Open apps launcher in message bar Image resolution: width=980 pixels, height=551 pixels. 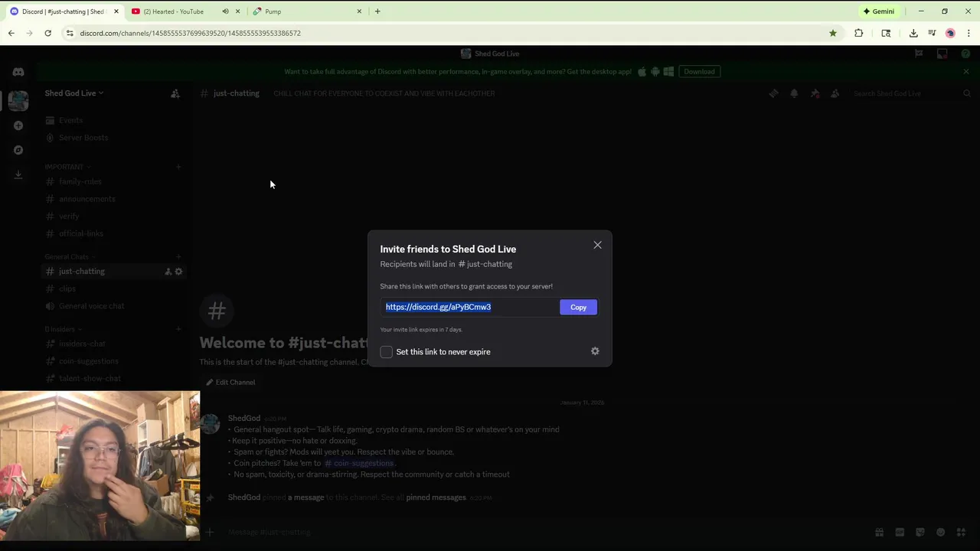click(961, 532)
